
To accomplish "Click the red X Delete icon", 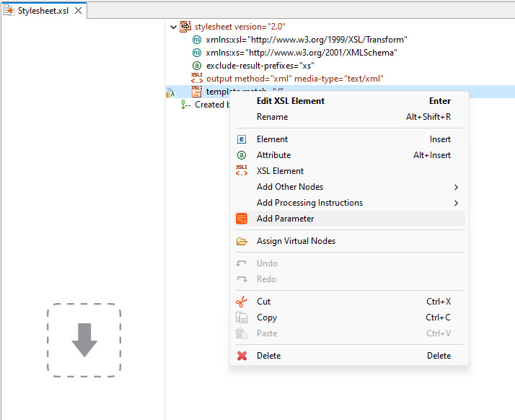I will pos(242,356).
